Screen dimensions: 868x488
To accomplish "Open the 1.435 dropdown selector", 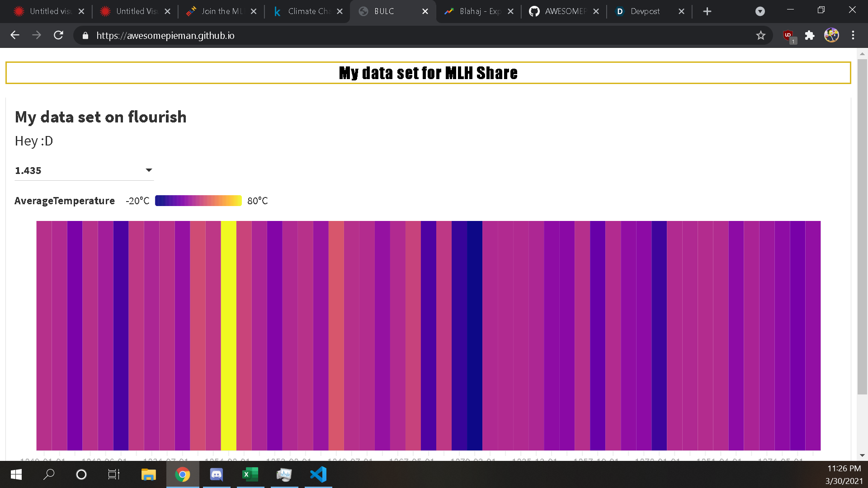I will [x=149, y=170].
